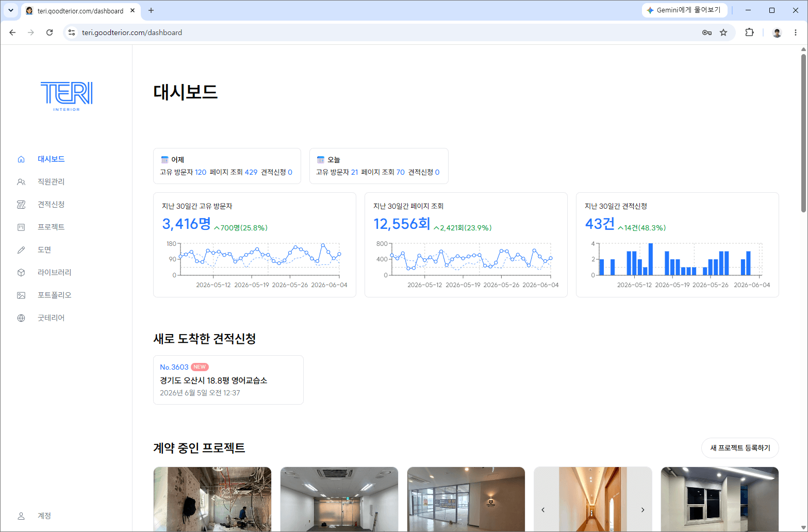
Task: Click the calendar icon beside 어제
Action: pos(165,160)
